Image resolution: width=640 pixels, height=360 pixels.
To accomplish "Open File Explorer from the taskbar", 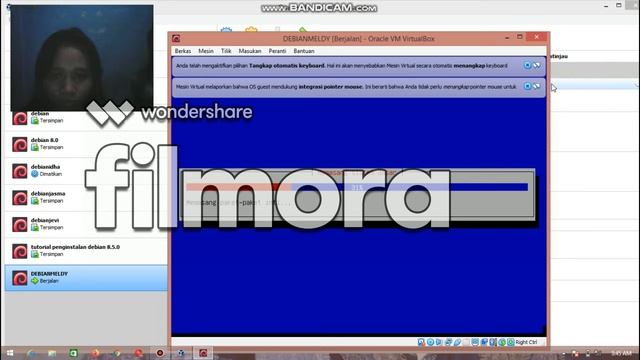I will (x=52, y=353).
